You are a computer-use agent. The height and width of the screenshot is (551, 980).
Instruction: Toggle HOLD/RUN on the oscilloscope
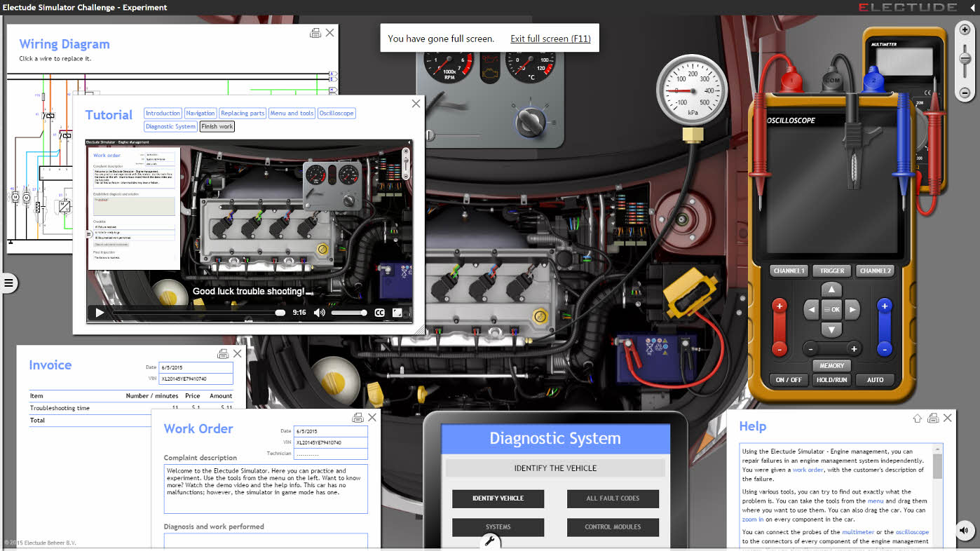[x=832, y=380]
